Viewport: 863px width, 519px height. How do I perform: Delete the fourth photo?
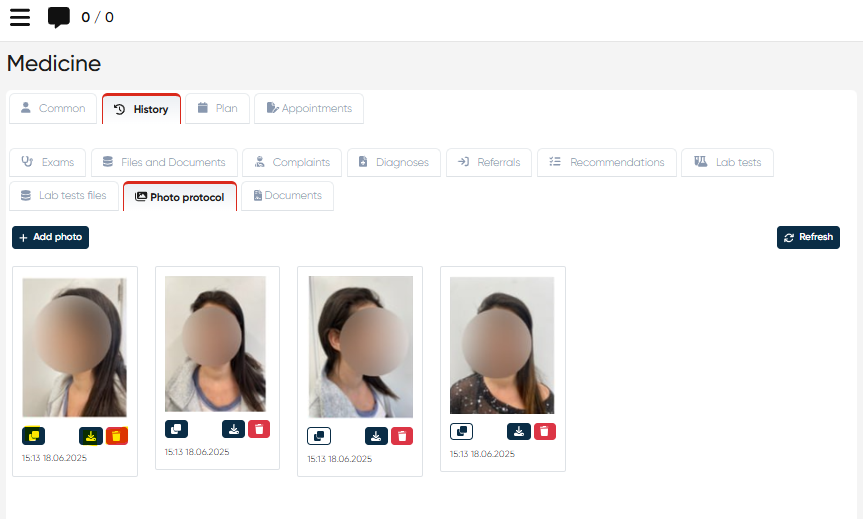(x=544, y=431)
